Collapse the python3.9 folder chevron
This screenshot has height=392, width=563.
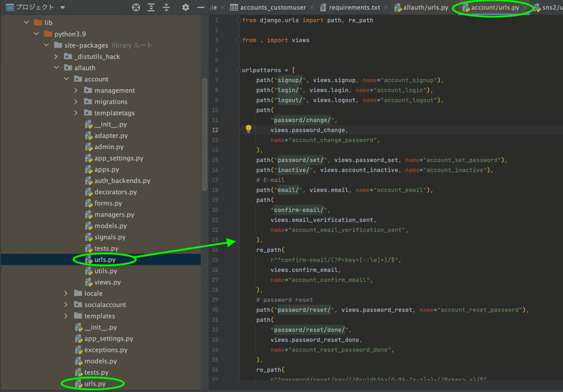pyautogui.click(x=37, y=34)
